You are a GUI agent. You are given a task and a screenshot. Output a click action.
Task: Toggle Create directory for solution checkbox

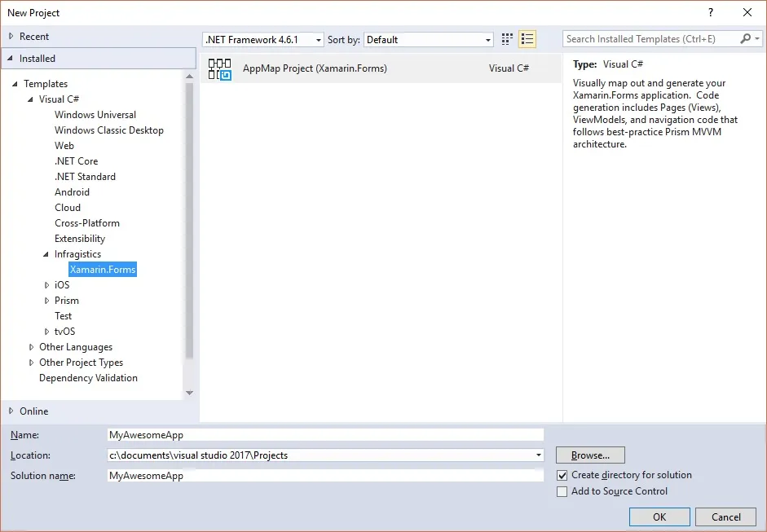(562, 475)
